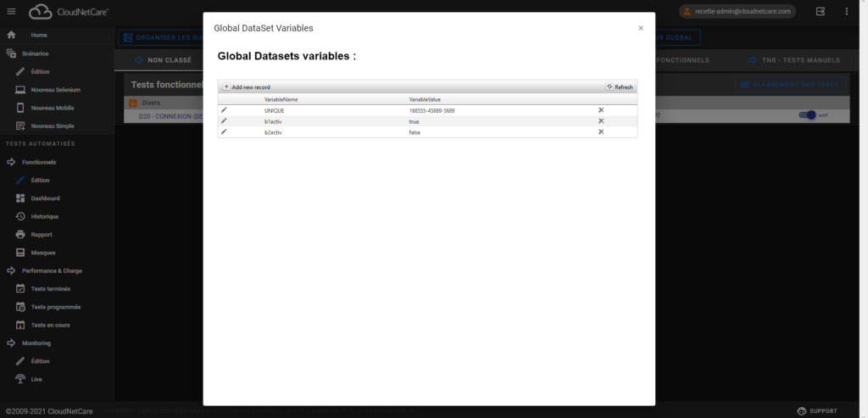Delete the b1activ variable with its X icon
This screenshot has height=418, width=868.
[601, 121]
